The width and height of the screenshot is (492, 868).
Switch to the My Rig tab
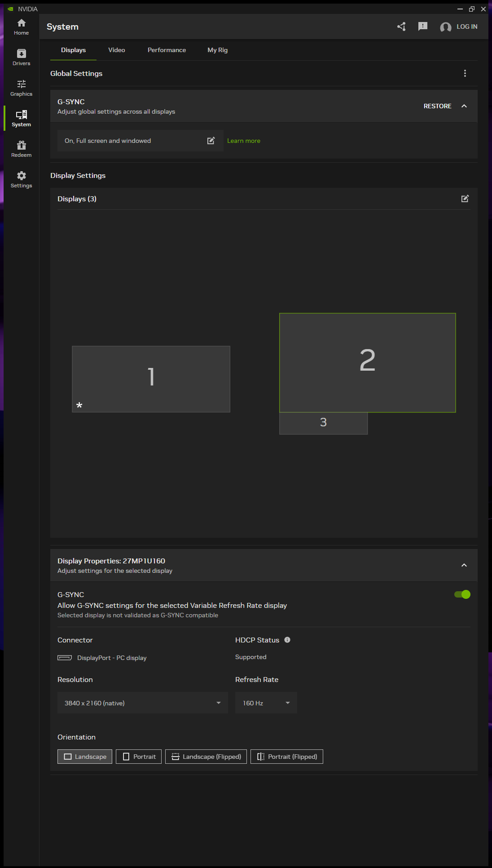(217, 50)
